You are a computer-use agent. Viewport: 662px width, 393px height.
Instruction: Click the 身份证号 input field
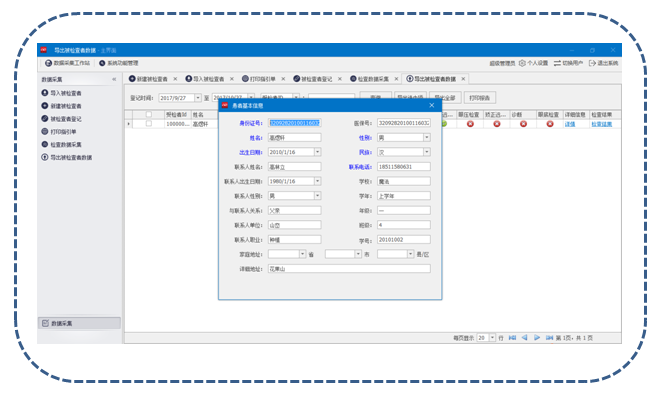[294, 123]
